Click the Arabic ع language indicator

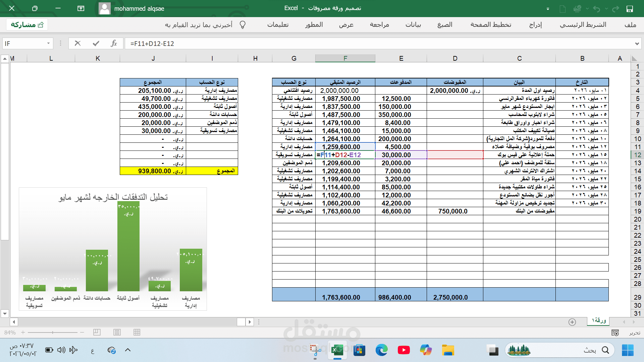click(93, 351)
